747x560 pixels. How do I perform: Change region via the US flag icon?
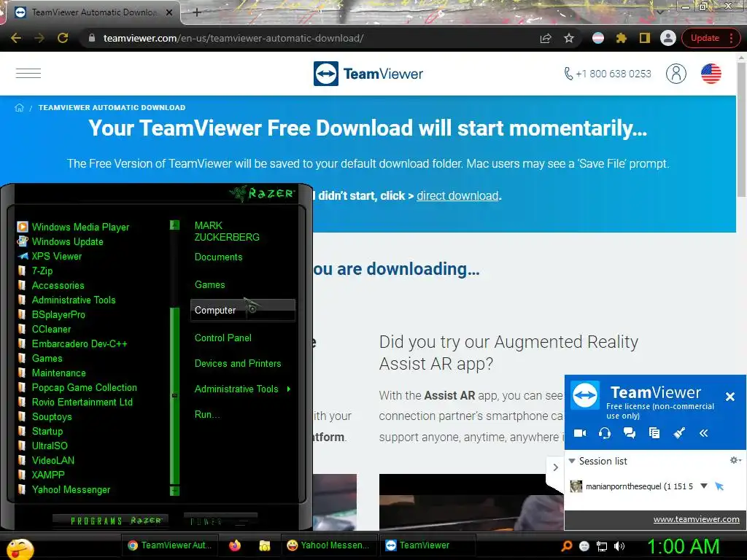pyautogui.click(x=711, y=74)
